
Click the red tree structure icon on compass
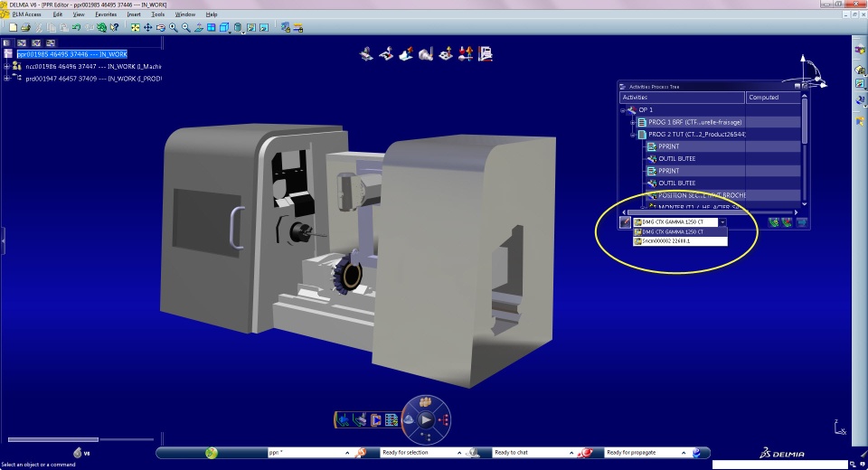pos(443,420)
